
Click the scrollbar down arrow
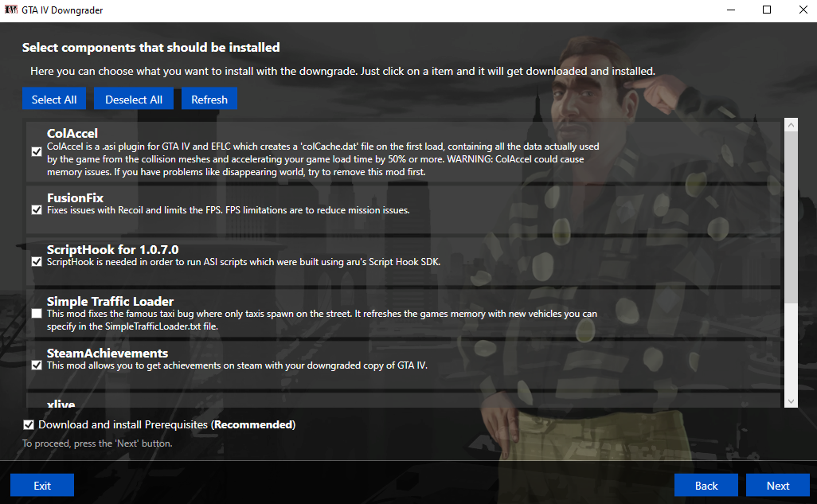[x=791, y=400]
